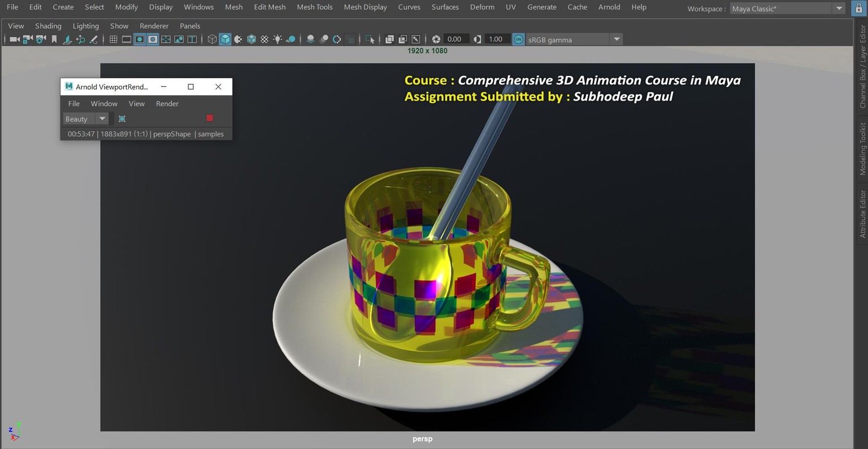Click the Gamma half-circle icon

[478, 39]
